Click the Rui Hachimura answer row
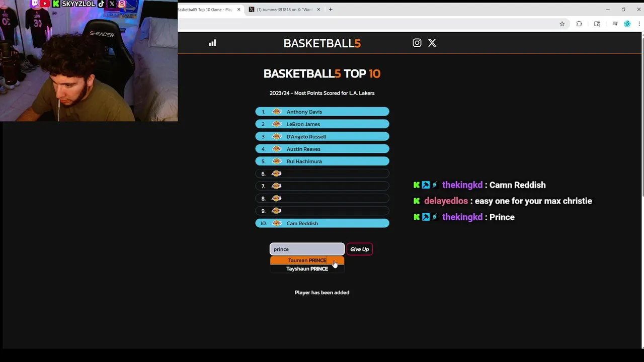The width and height of the screenshot is (644, 362). coord(322,161)
